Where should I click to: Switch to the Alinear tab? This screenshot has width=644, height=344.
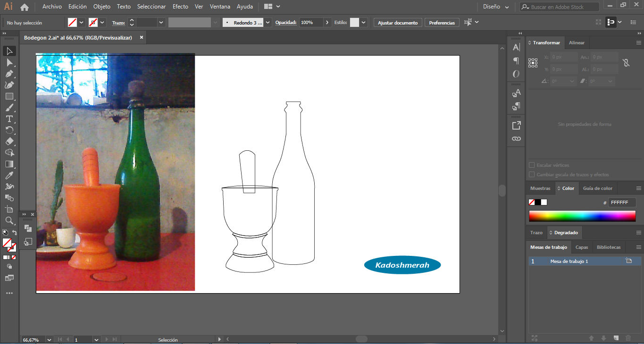[x=577, y=43]
